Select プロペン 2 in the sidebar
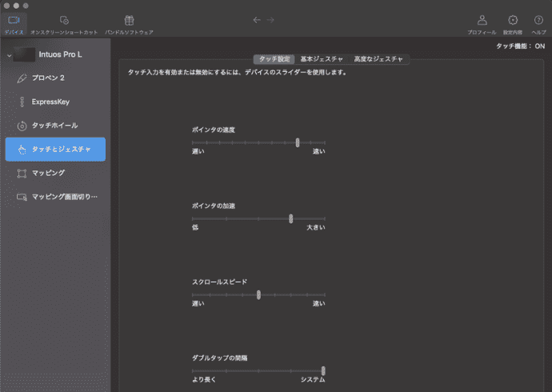 click(54, 79)
